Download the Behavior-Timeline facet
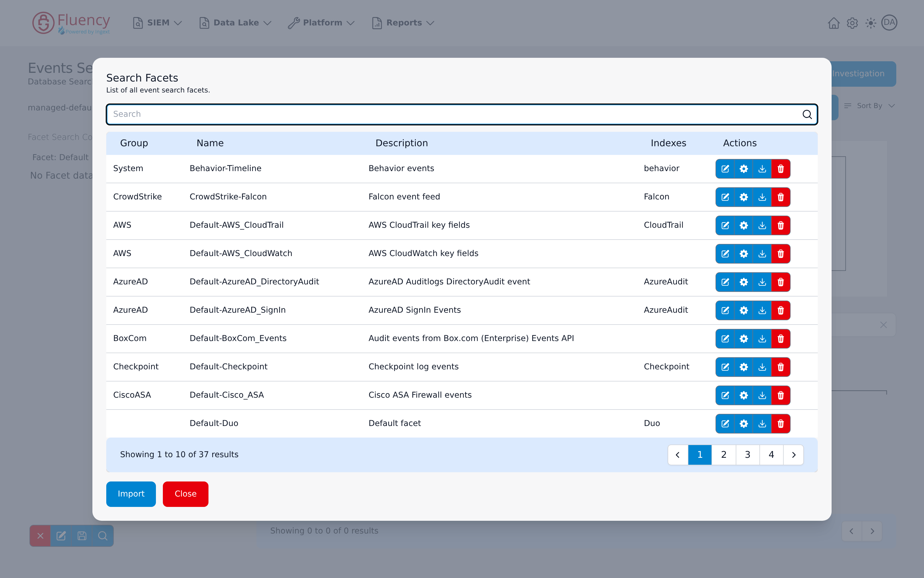 coord(762,168)
